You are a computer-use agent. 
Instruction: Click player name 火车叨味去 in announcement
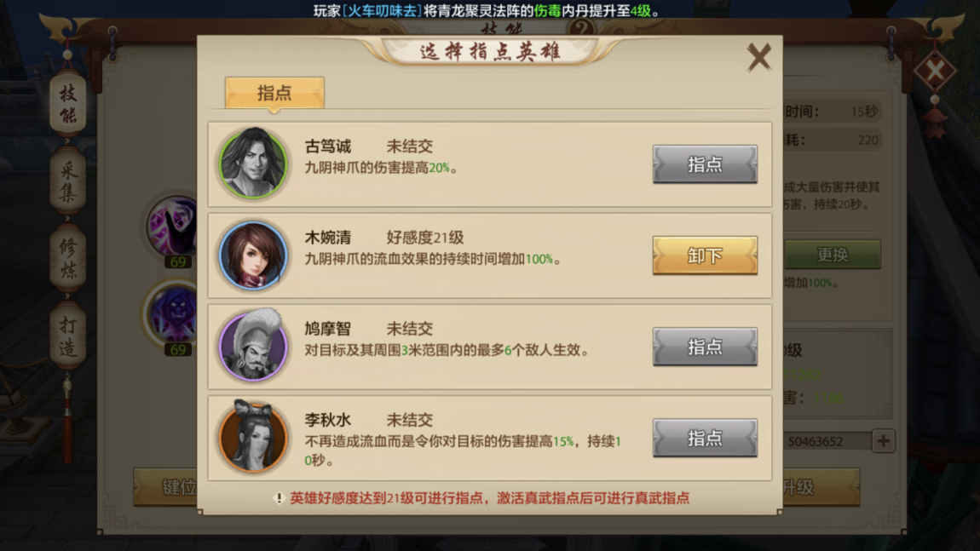(381, 10)
